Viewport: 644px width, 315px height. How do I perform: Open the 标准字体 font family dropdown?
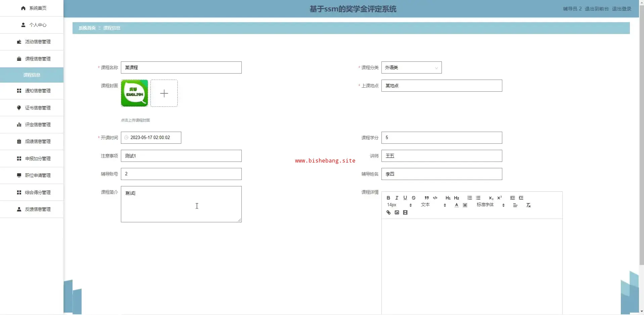(491, 205)
